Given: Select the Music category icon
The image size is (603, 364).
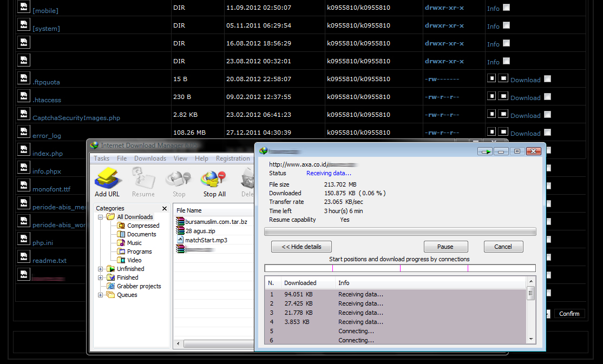Looking at the screenshot, I should 121,243.
